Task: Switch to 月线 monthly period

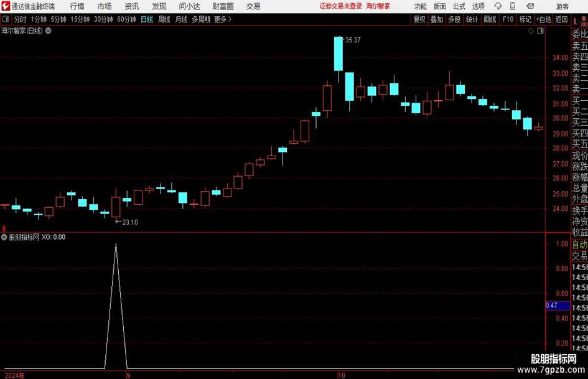Action: click(182, 19)
